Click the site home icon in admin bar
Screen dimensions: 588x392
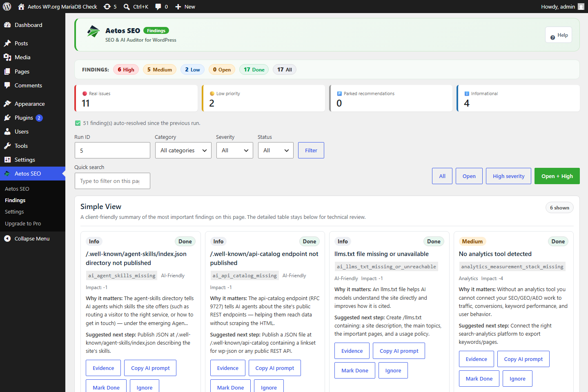click(x=21, y=7)
